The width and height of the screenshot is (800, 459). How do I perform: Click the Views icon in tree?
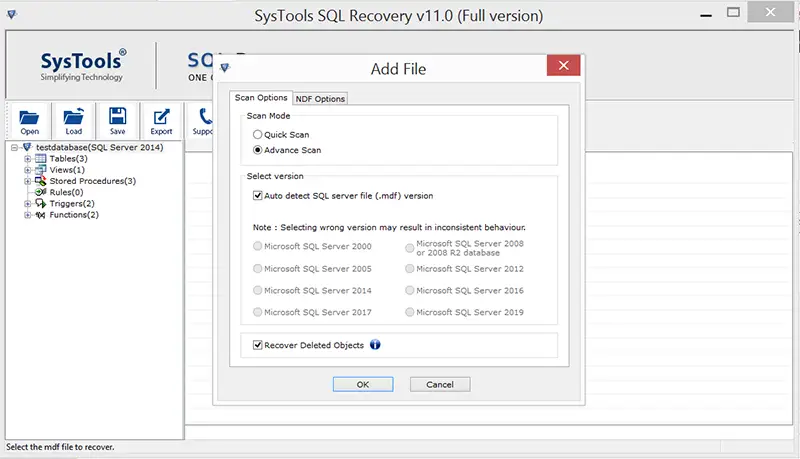(x=40, y=170)
